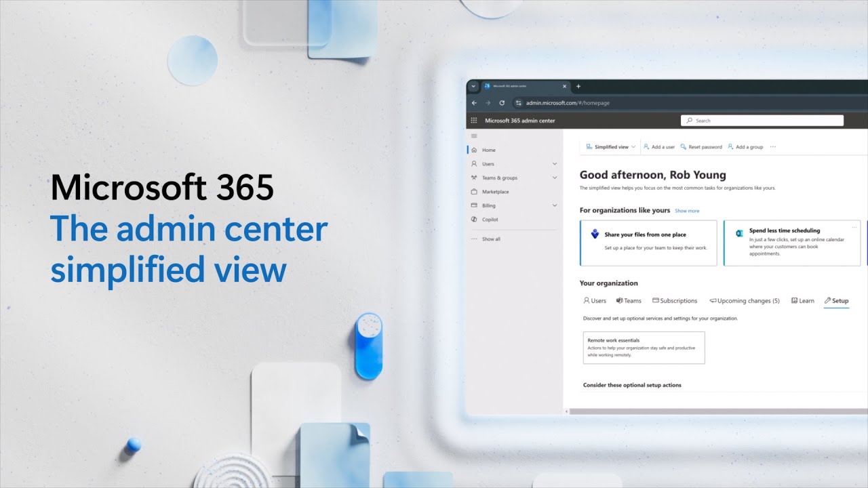Image resolution: width=868 pixels, height=488 pixels.
Task: Expand the Teams & groups chevron
Action: click(x=555, y=178)
